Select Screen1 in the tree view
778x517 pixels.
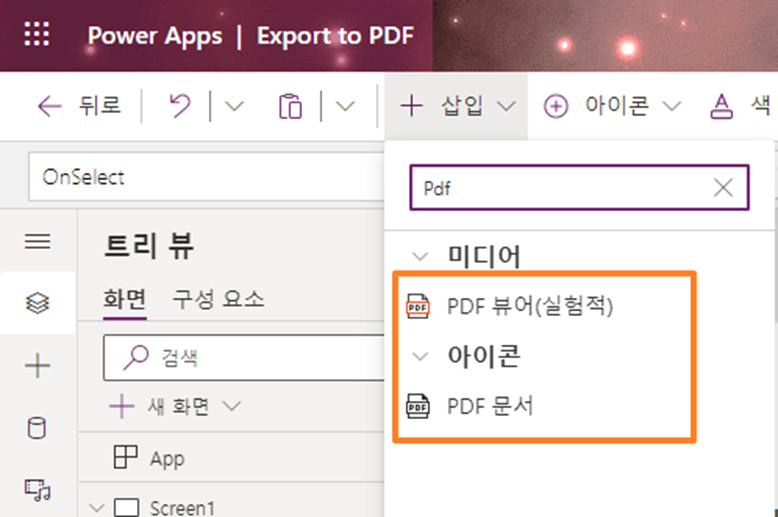pos(182,508)
